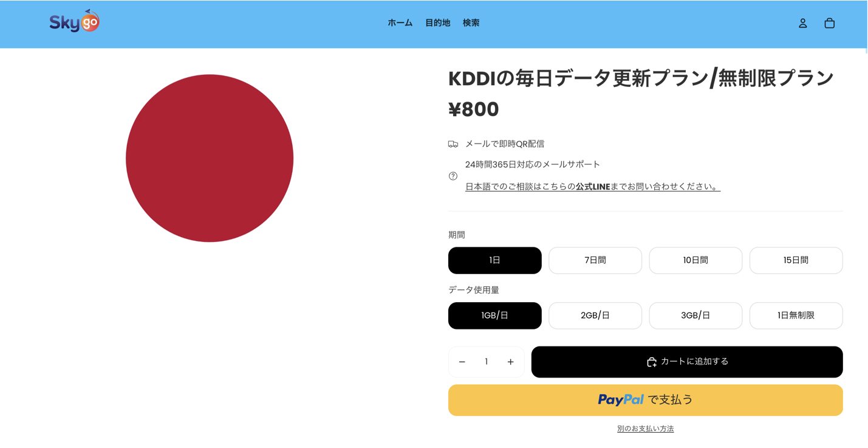Click the delivery truck icon
868x448 pixels.
[x=453, y=144]
